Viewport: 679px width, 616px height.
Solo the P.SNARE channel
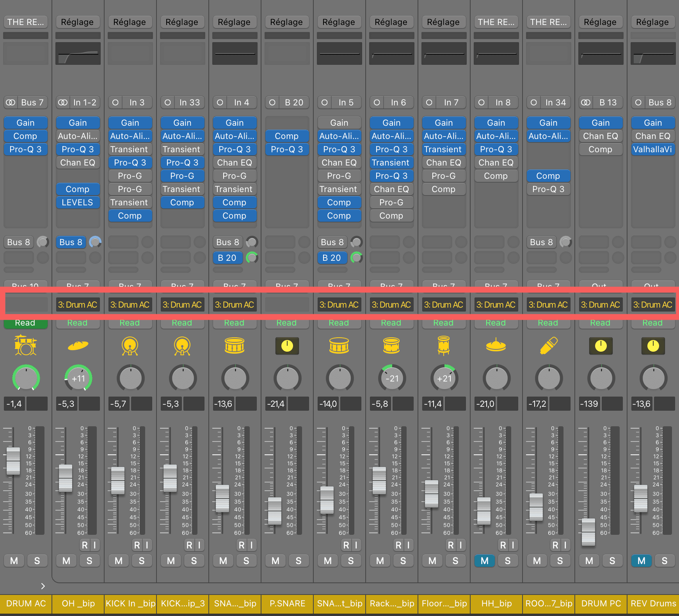coord(299,561)
